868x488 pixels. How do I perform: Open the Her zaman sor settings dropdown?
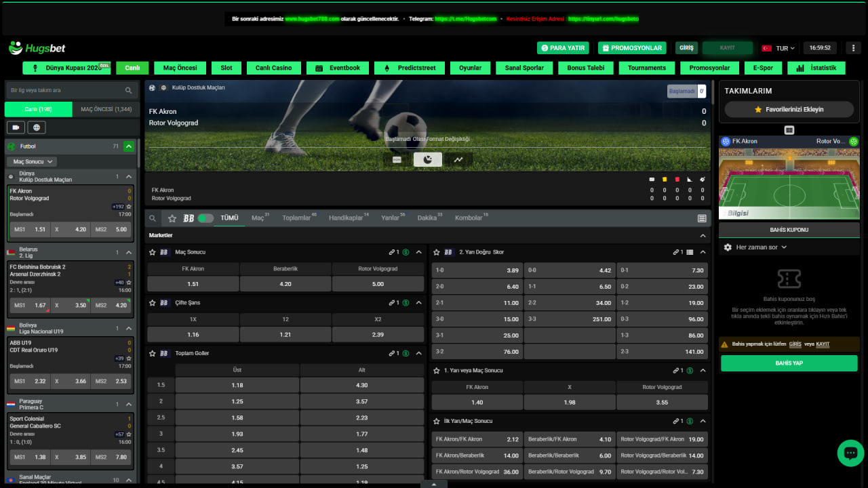tap(756, 247)
